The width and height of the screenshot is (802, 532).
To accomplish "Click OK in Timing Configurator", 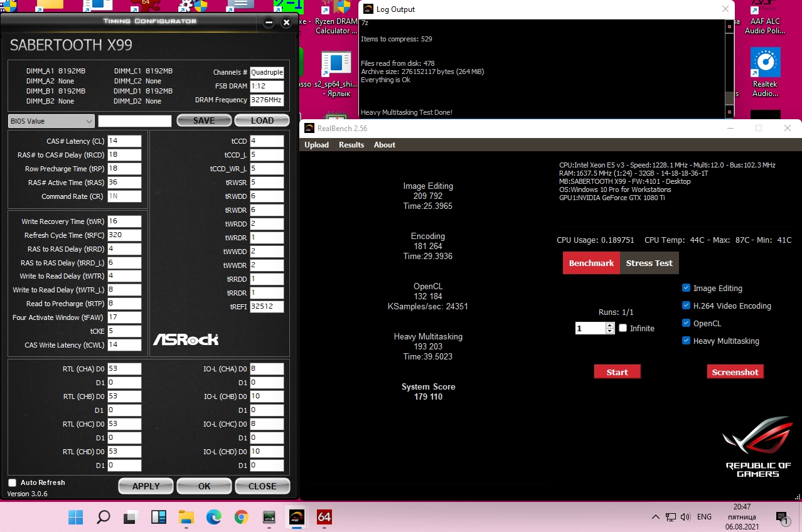I will (x=204, y=486).
